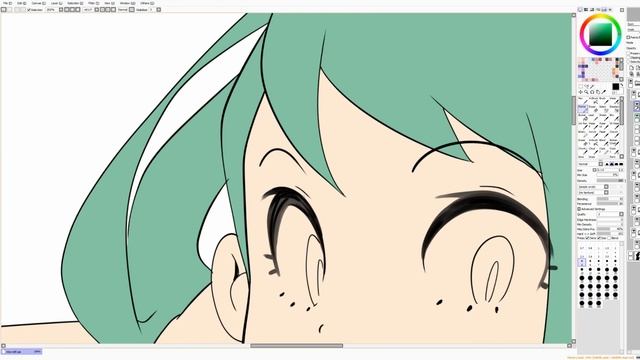This screenshot has height=360, width=640.
Task: Select the Select pen tool
Action: tap(604, 109)
